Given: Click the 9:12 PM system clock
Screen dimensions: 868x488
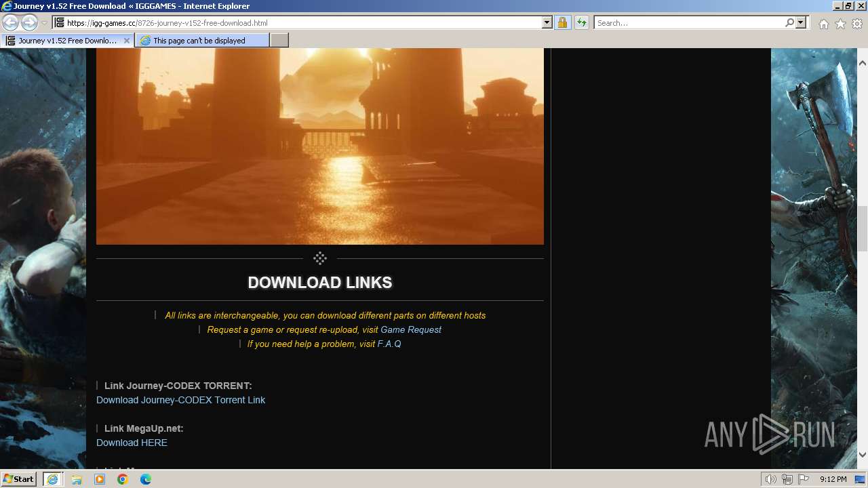Looking at the screenshot, I should (x=833, y=479).
